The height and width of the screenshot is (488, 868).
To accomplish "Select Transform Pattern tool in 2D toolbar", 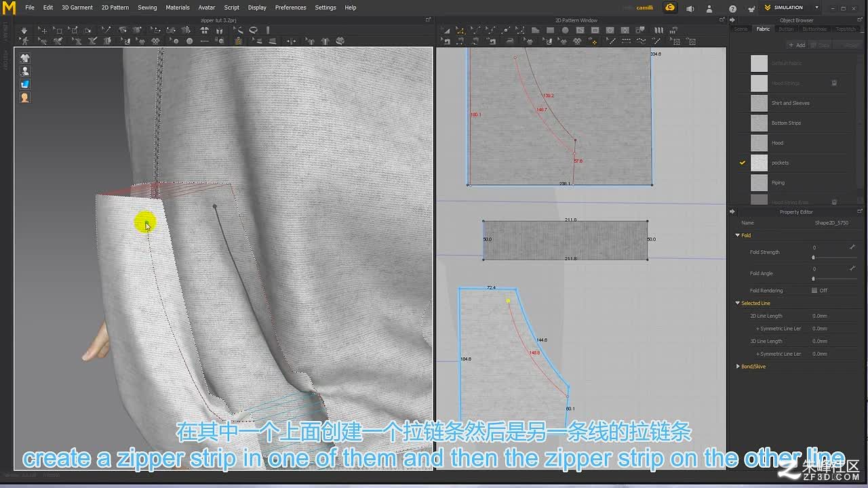I will point(446,30).
